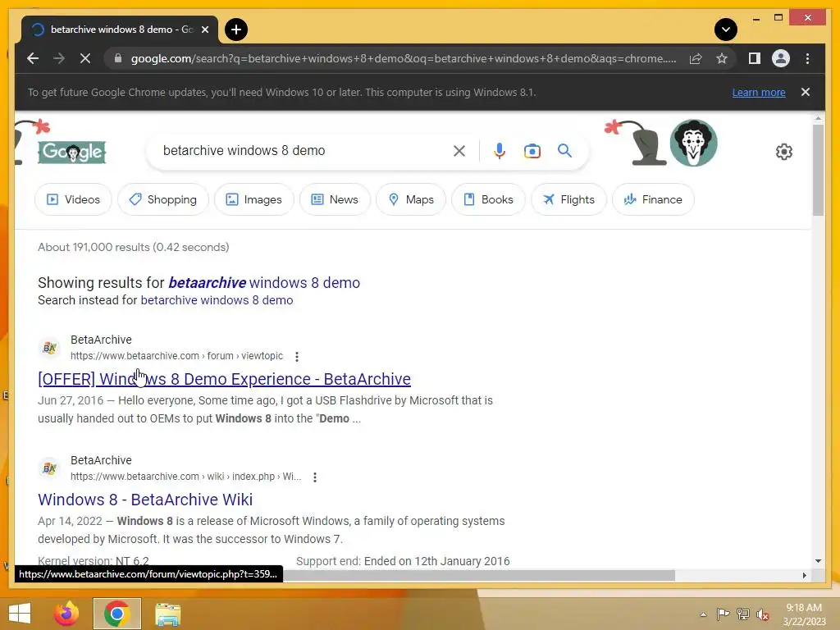Open Chrome three-dot menu
Image resolution: width=840 pixels, height=630 pixels.
click(x=807, y=58)
